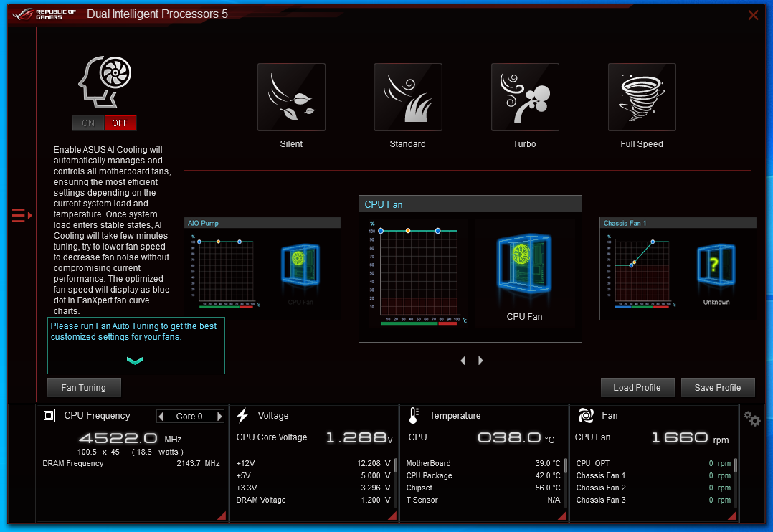This screenshot has height=532, width=773.
Task: Show the previous fan card
Action: coord(463,361)
